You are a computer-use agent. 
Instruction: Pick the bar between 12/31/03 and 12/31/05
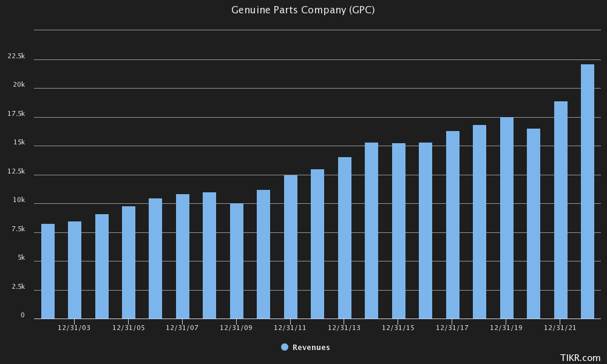[x=102, y=266]
